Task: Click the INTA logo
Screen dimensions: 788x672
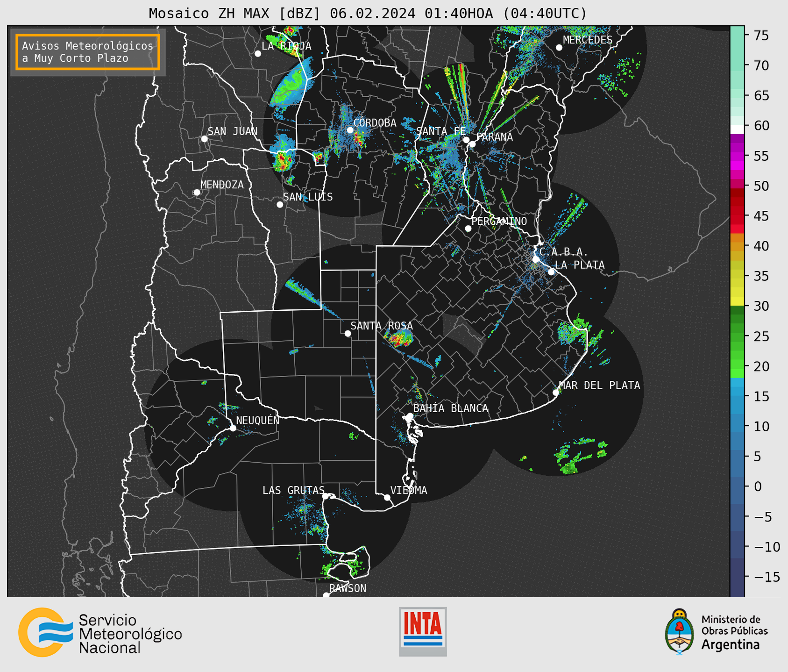Action: [423, 631]
